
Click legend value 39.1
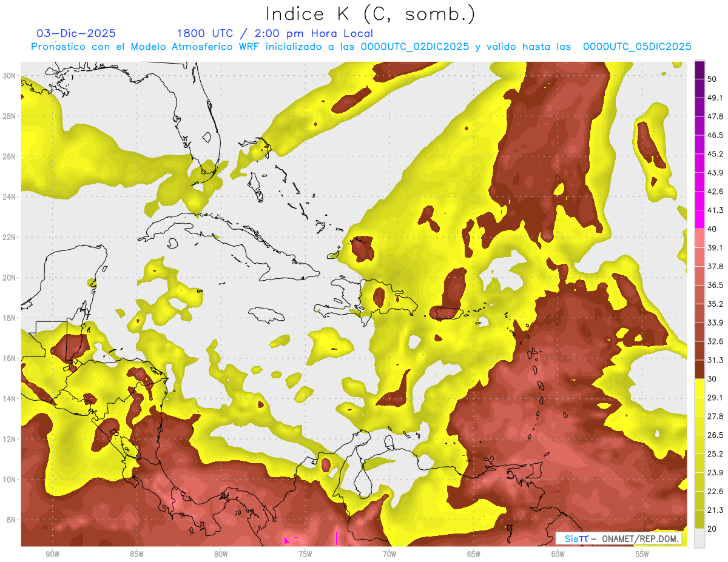point(715,247)
